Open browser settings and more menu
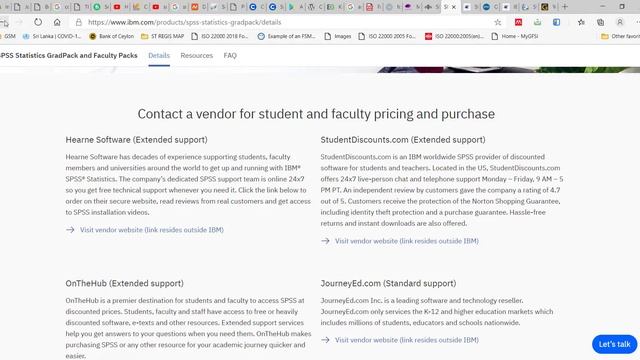The width and height of the screenshot is (640, 360). click(x=637, y=22)
